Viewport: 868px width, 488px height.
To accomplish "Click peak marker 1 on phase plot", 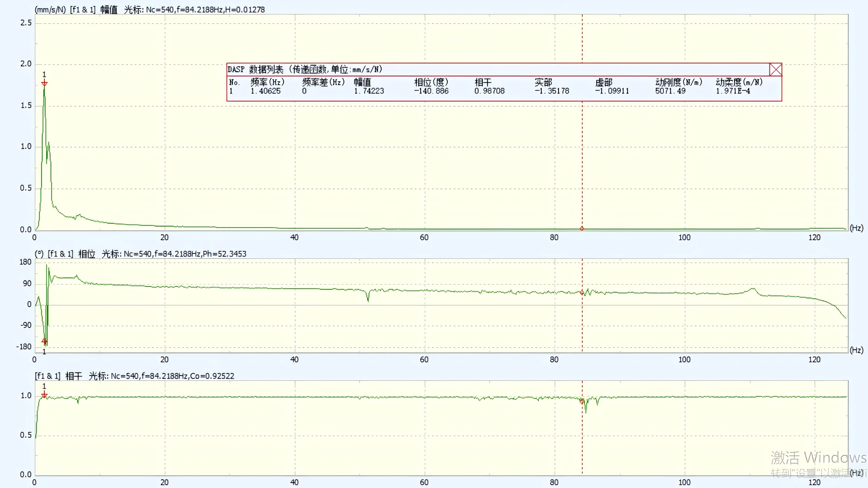I will tap(44, 341).
